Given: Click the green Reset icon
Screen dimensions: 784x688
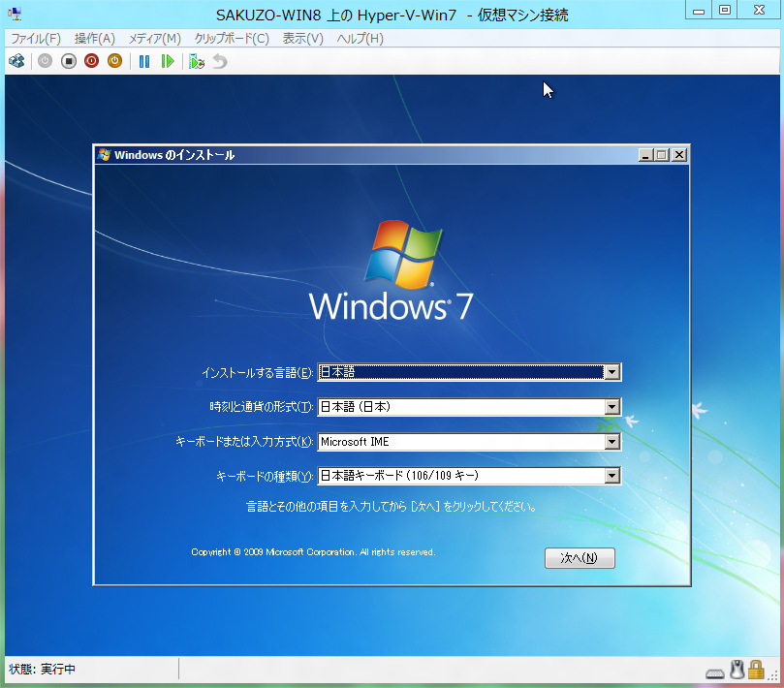Looking at the screenshot, I should pos(168,61).
